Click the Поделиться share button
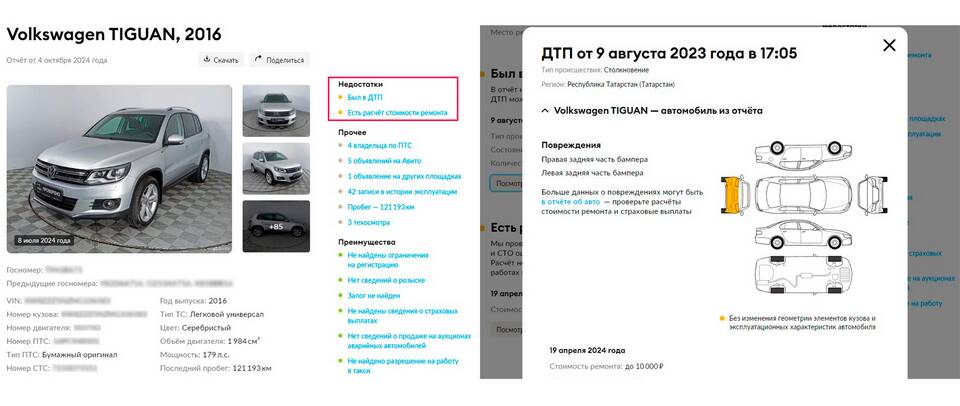This screenshot has height=406, width=960. (x=279, y=60)
